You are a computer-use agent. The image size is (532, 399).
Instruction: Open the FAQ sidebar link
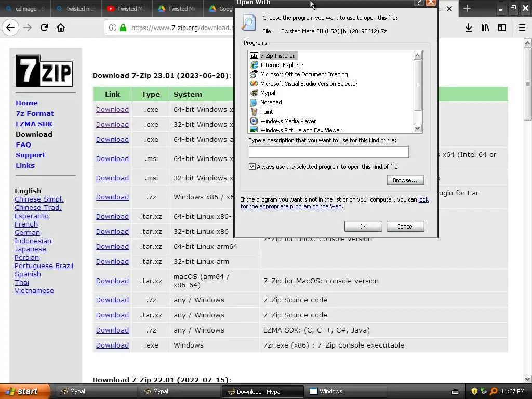click(x=23, y=145)
